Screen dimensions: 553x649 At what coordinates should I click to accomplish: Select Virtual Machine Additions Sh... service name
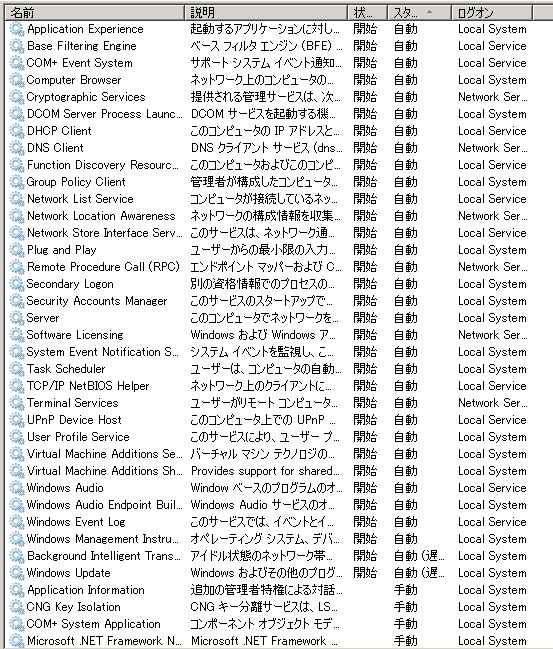click(x=104, y=471)
